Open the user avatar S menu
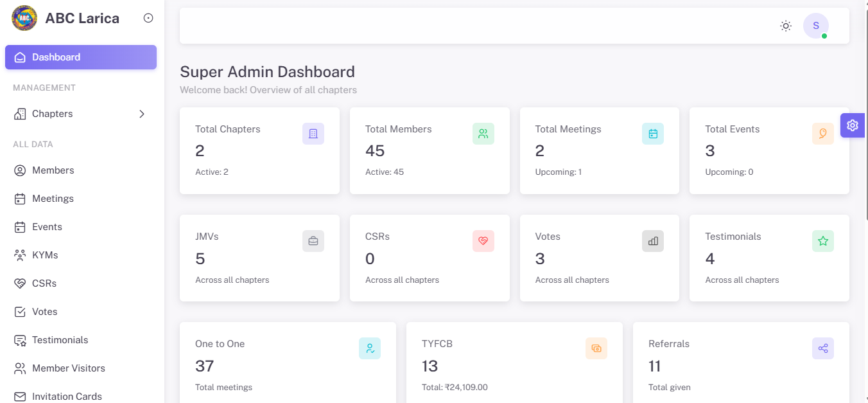 tap(816, 26)
